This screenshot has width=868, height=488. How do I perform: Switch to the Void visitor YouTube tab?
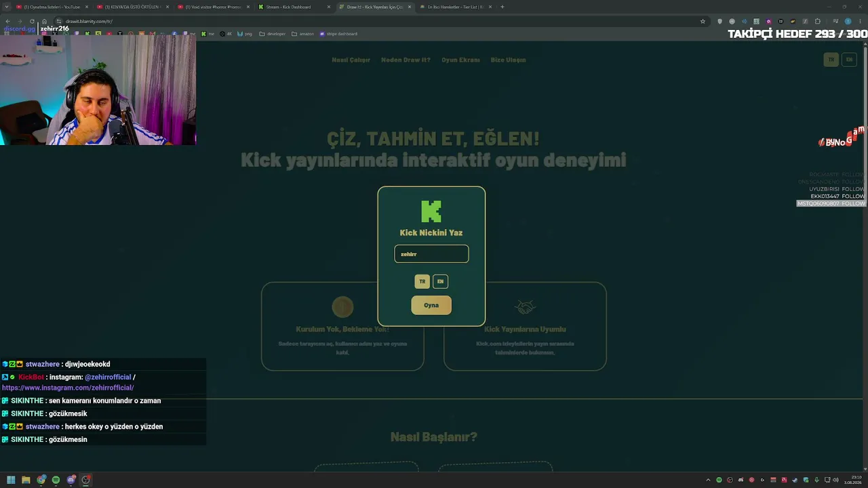click(214, 7)
